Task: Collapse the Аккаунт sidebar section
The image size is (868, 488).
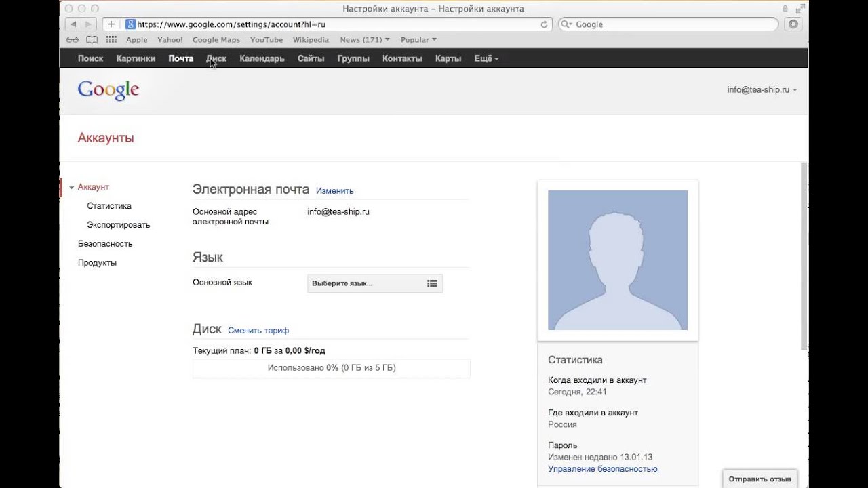Action: pos(72,187)
